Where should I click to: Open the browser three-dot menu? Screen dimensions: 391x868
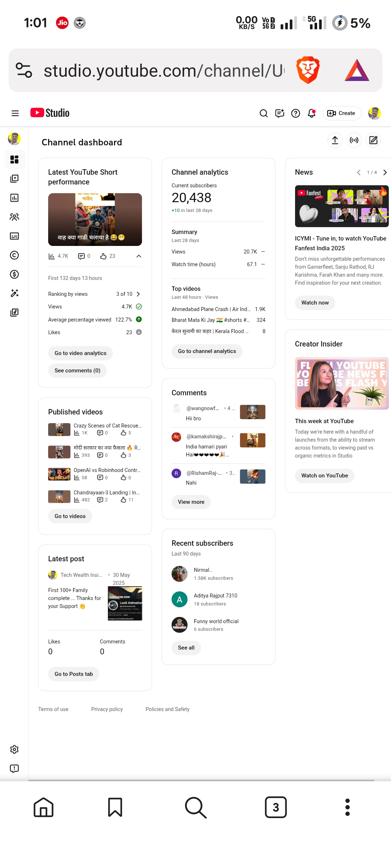(x=347, y=807)
